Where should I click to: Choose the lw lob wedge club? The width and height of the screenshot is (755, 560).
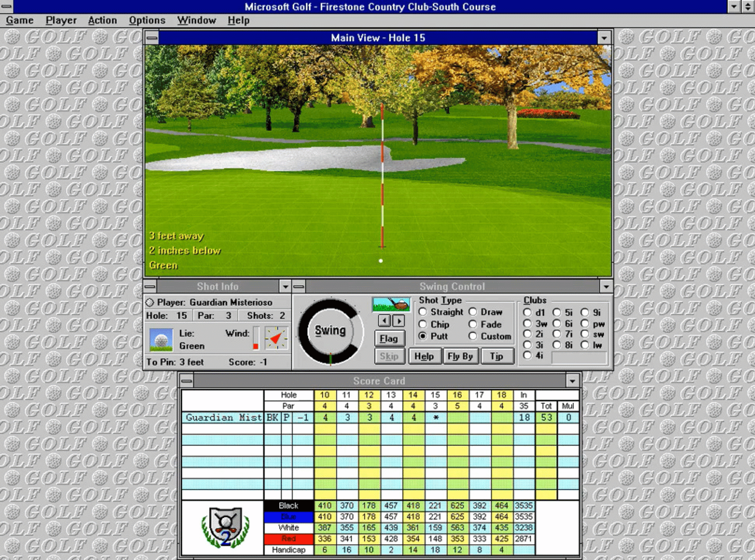pyautogui.click(x=592, y=345)
